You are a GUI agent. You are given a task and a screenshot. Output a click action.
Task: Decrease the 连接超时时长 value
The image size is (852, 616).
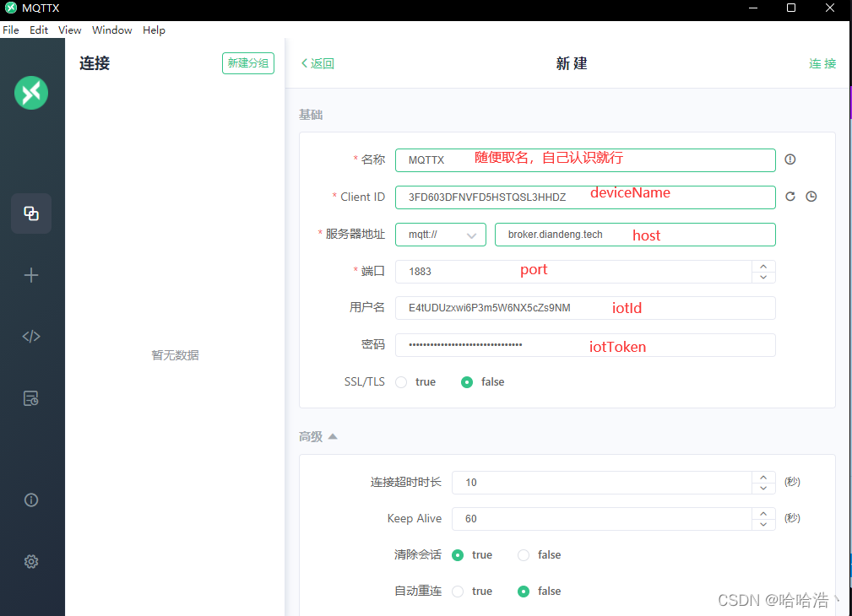[763, 488]
